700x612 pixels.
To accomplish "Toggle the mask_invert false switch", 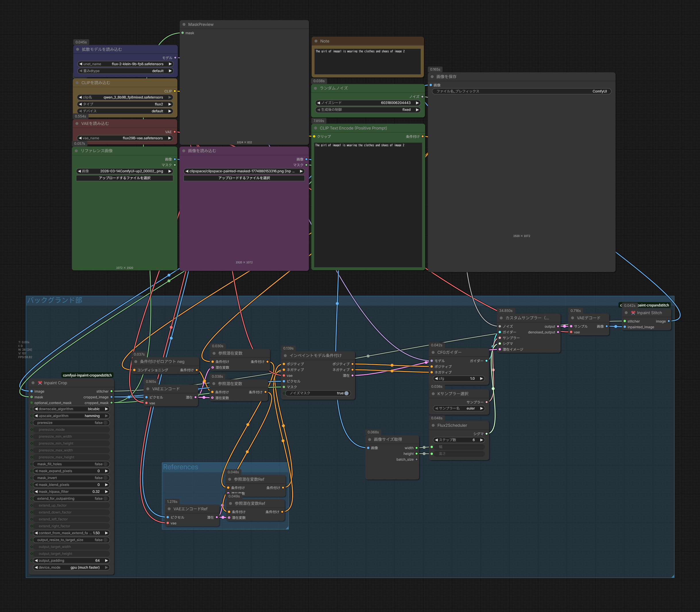I will (x=105, y=478).
